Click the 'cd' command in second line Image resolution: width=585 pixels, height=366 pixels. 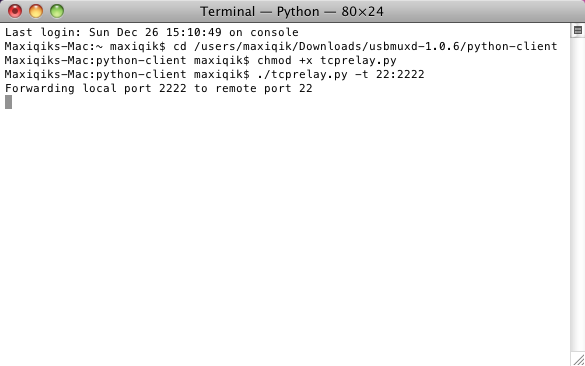point(180,46)
